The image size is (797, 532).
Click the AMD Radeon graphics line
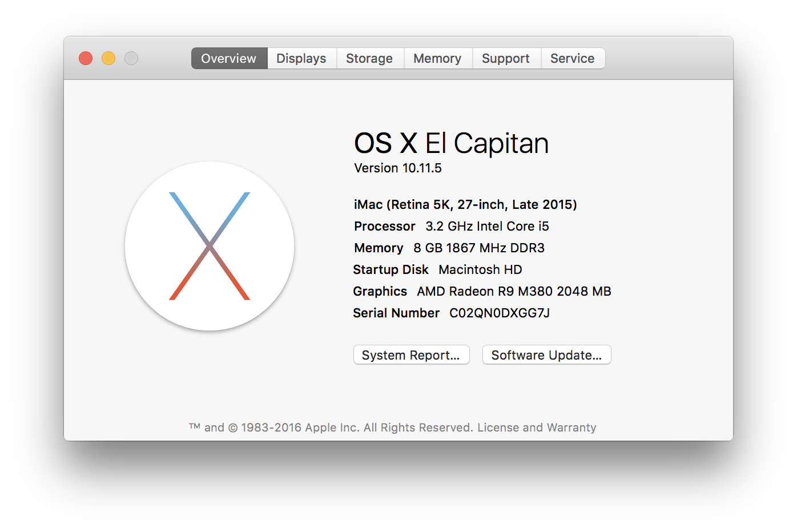pos(482,291)
